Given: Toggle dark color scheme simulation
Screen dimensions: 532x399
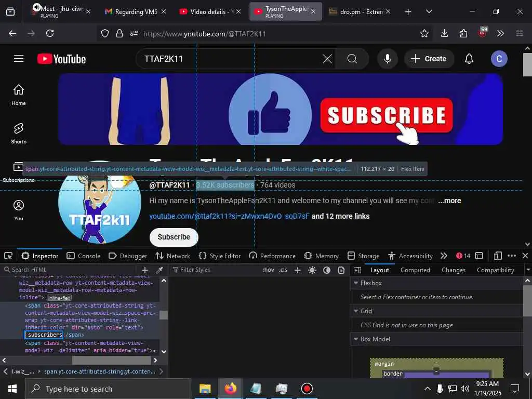Looking at the screenshot, I should click(327, 270).
